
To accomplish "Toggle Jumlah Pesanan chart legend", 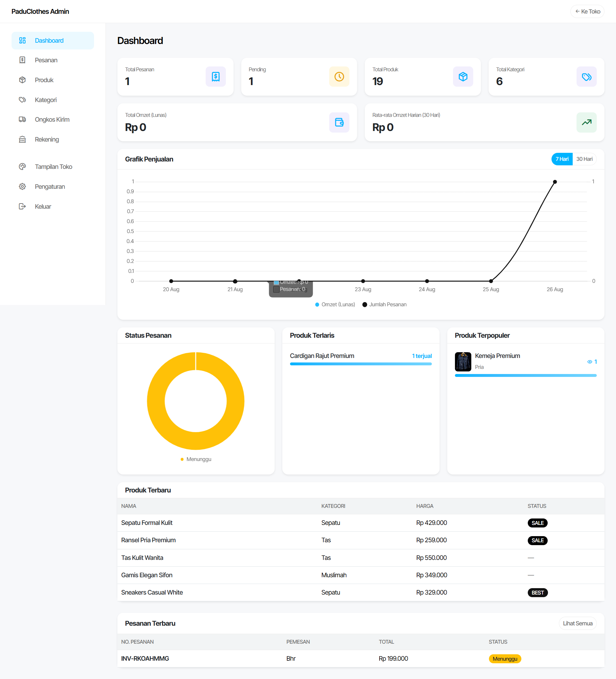I will click(x=384, y=304).
